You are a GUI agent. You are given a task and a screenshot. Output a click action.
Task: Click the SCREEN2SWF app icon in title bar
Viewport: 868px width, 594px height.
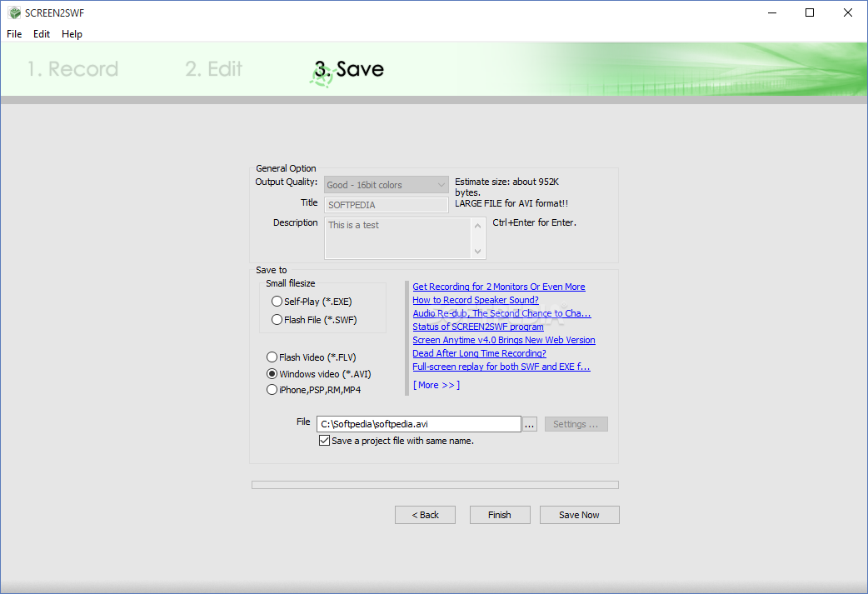point(14,12)
